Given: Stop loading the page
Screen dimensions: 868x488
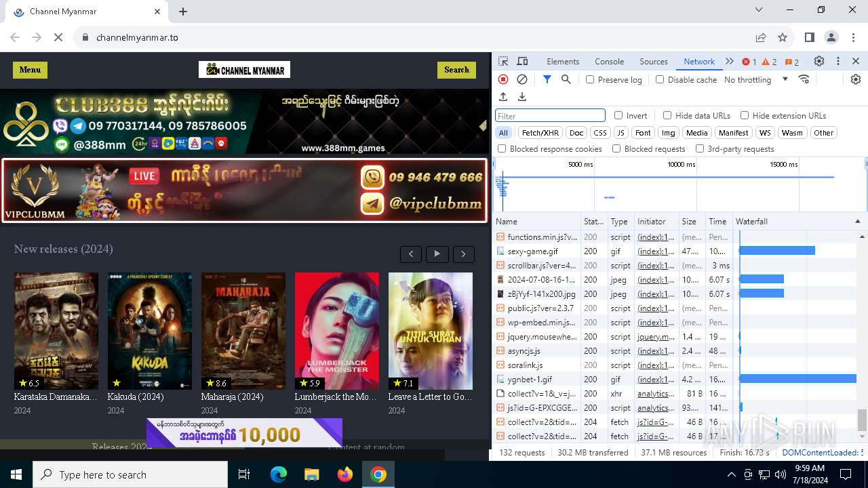Looking at the screenshot, I should coord(58,37).
